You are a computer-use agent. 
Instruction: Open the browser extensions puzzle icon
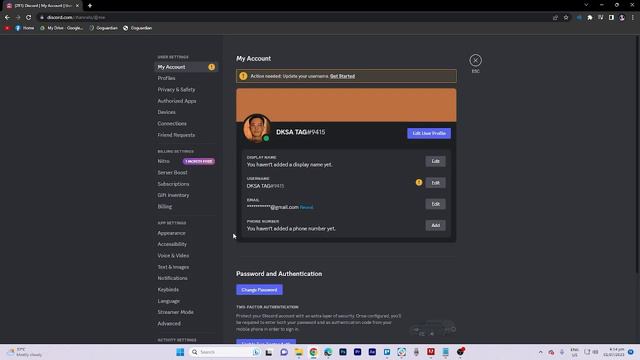coord(590,18)
